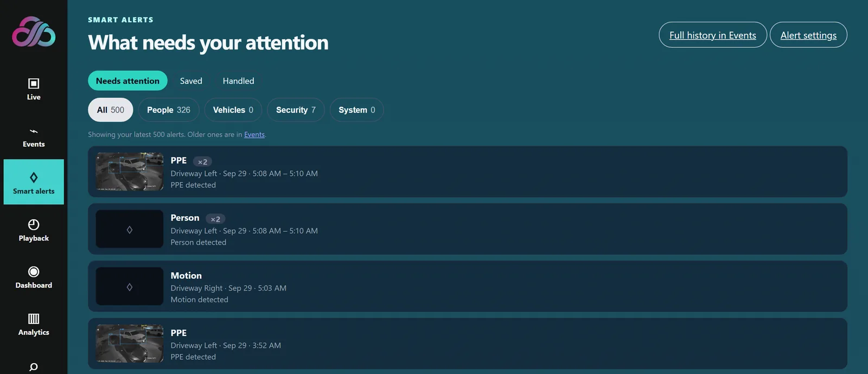Filter alerts by System 0

357,110
